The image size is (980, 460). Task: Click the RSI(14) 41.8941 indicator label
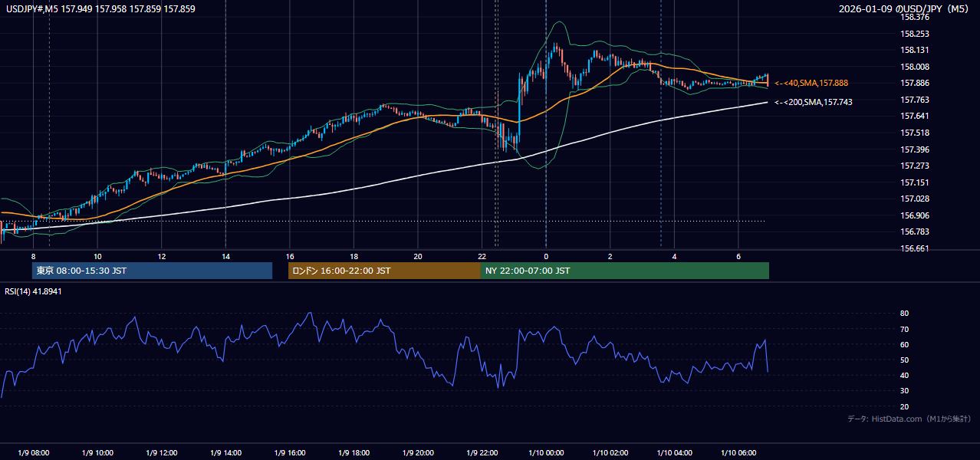[33, 291]
